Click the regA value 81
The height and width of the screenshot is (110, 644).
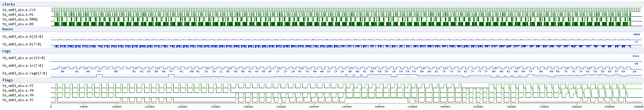click(436, 71)
